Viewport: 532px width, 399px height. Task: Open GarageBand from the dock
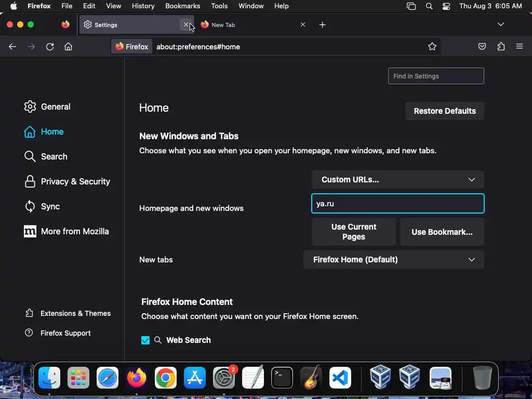pos(311,378)
